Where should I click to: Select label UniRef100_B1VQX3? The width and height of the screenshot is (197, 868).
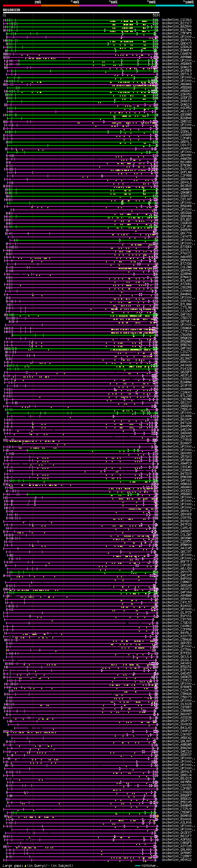(x=177, y=521)
